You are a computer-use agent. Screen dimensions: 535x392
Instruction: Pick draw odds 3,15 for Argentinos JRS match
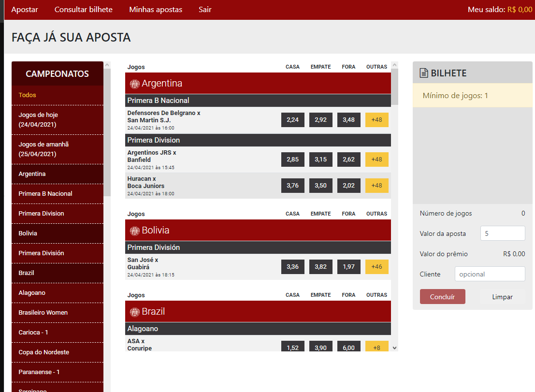click(321, 160)
